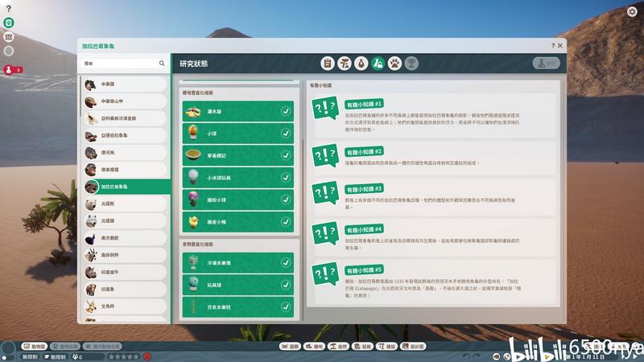Toggle the checkmark on the 小冰球玩具 row

pyautogui.click(x=286, y=177)
